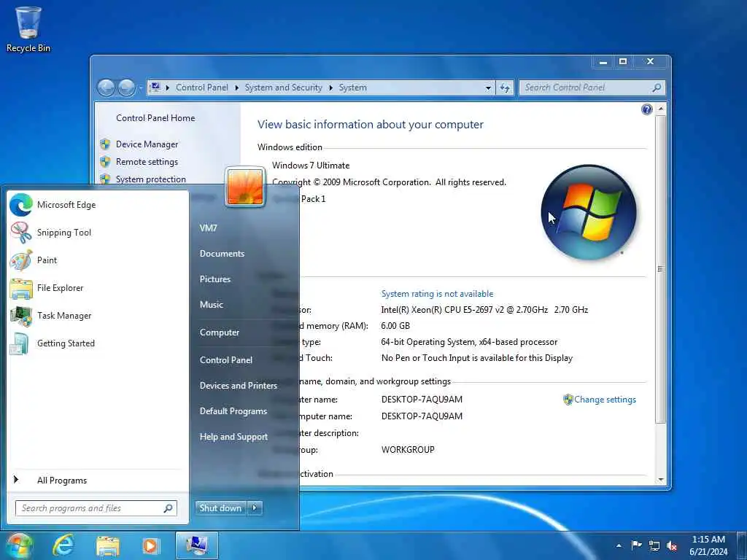Open Internet Explorer from the taskbar
The width and height of the screenshot is (747, 560).
tap(63, 545)
